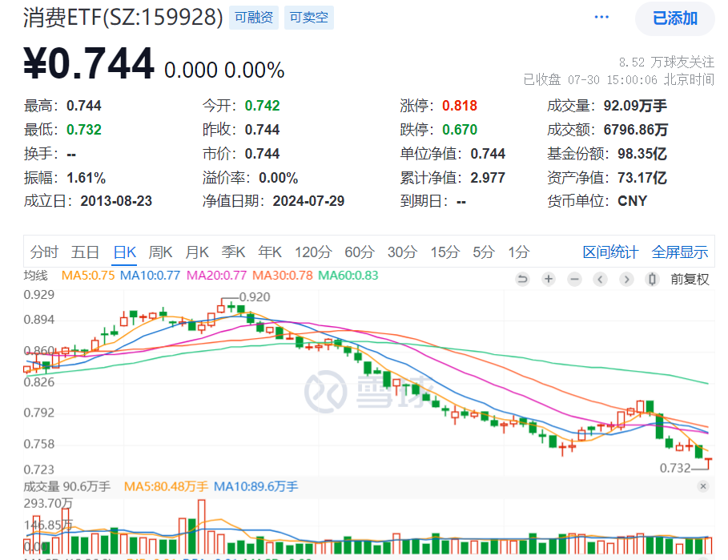Screen dimensions: 728x560
Task: Click the 货币单位 CNY value
Action: point(633,201)
